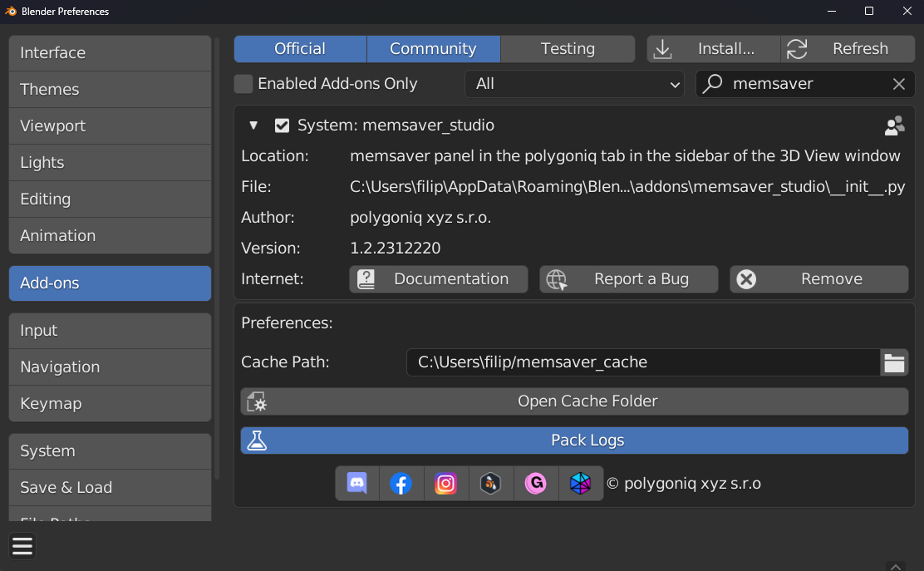Click the Facebook icon for polygoniq
This screenshot has width=924, height=571.
(x=401, y=483)
